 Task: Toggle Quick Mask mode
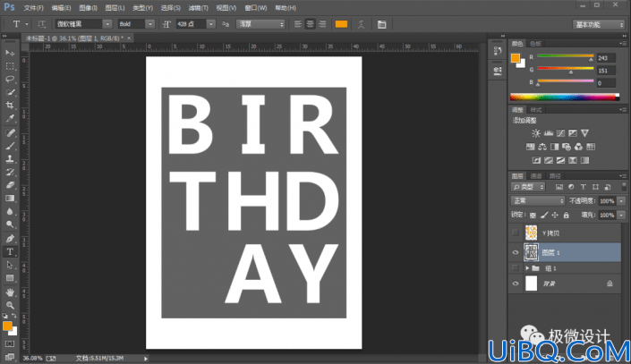(10, 344)
